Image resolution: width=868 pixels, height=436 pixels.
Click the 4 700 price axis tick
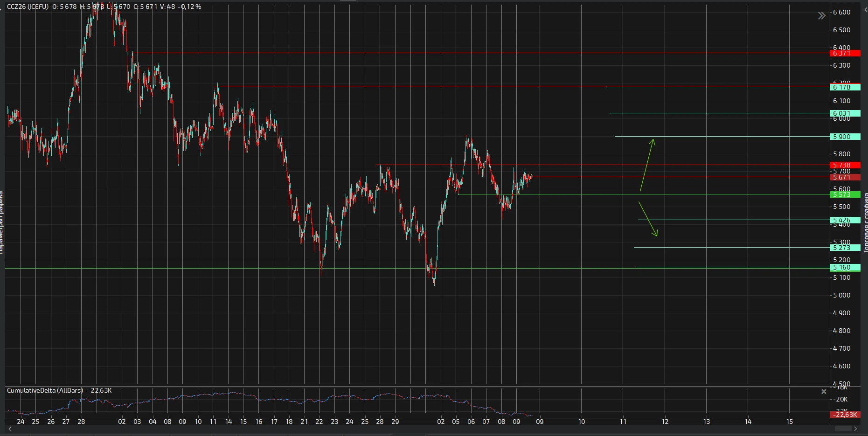842,348
